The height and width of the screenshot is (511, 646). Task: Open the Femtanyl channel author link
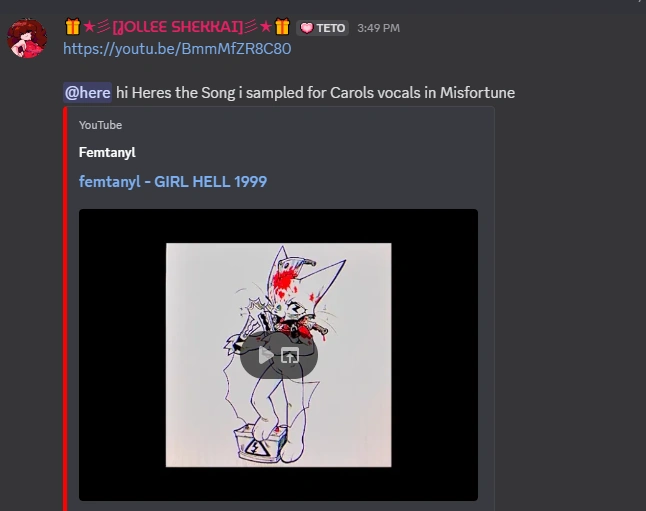(x=107, y=152)
